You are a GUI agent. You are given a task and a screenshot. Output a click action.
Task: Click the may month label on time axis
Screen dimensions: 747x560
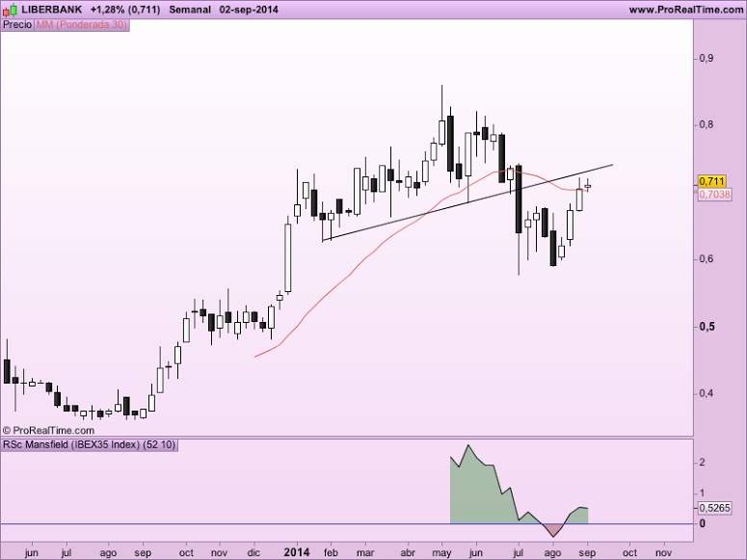click(x=441, y=553)
